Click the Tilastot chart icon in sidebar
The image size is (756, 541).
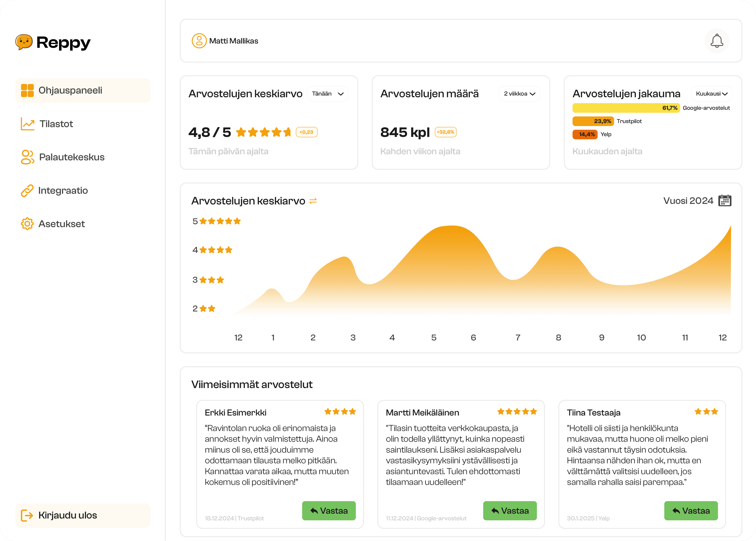(x=27, y=124)
